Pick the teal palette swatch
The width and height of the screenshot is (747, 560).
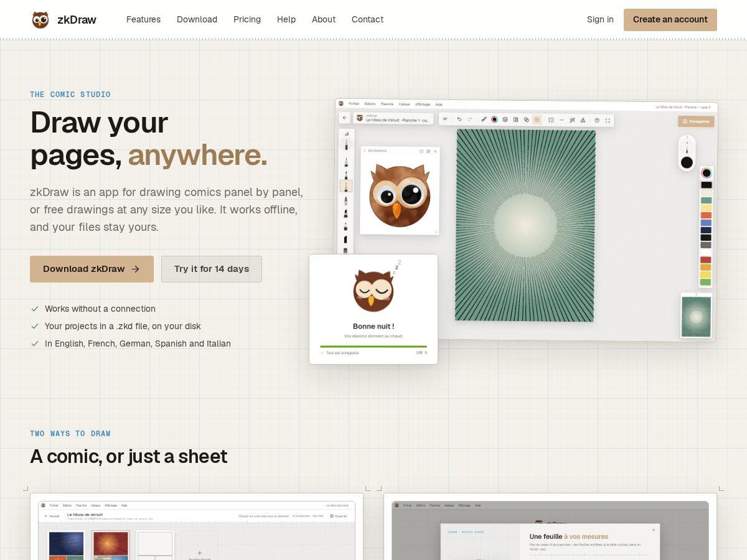pos(706,200)
